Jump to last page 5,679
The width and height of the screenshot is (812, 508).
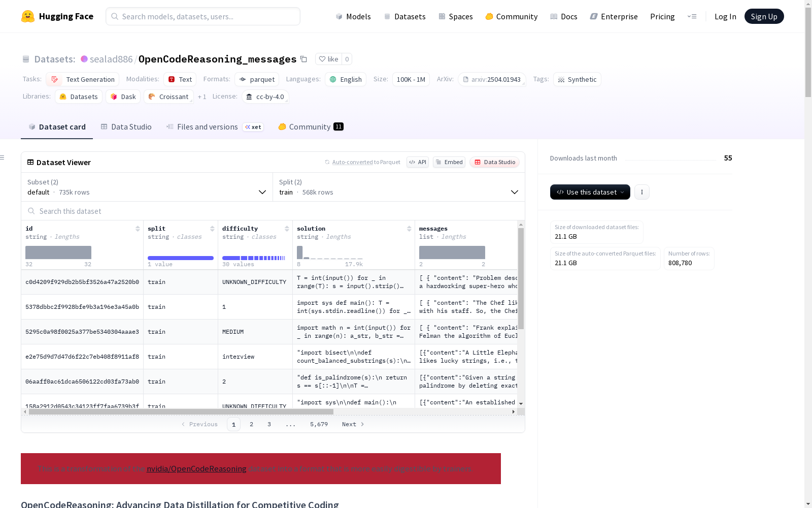(319, 424)
